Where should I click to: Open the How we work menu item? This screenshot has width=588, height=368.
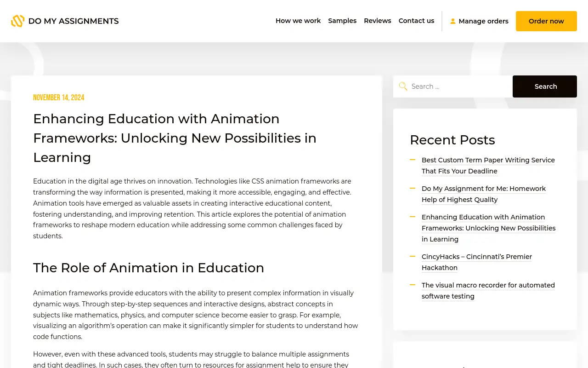click(298, 21)
